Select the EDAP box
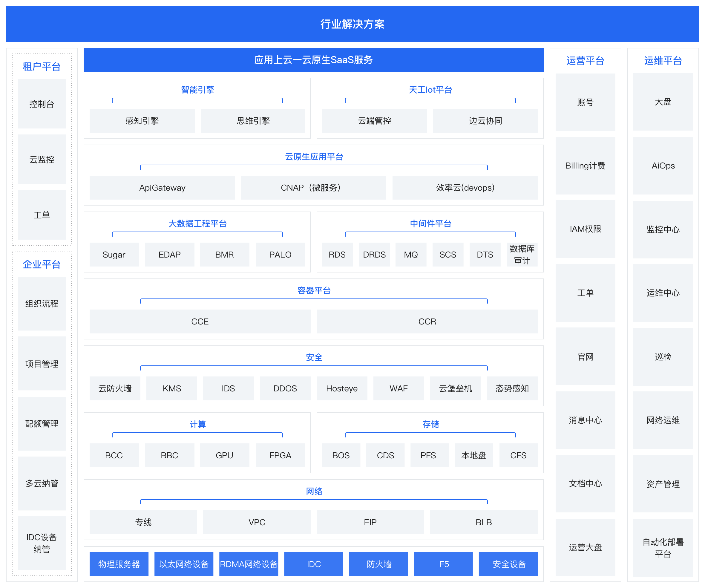705x588 pixels. [170, 255]
